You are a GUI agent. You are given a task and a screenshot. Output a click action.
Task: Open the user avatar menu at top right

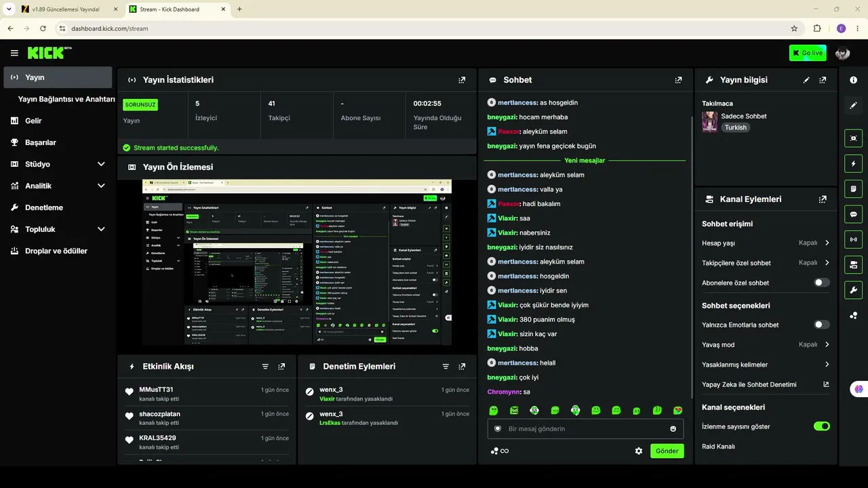coord(842,53)
